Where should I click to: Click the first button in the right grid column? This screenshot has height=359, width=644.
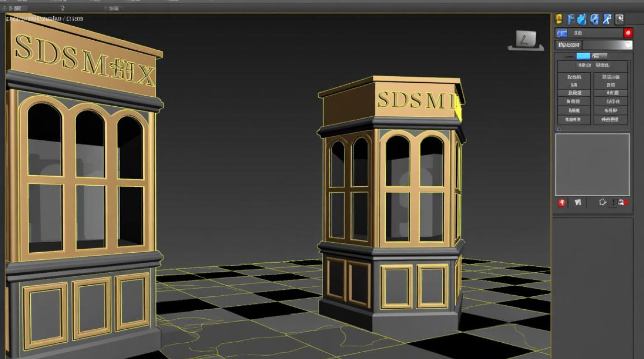coord(610,77)
